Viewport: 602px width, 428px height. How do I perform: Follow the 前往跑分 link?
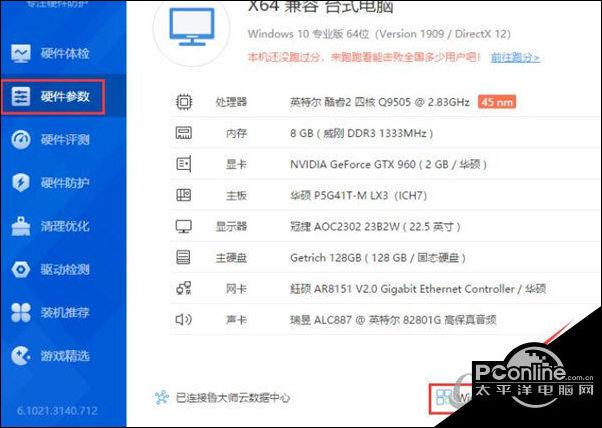tap(515, 58)
